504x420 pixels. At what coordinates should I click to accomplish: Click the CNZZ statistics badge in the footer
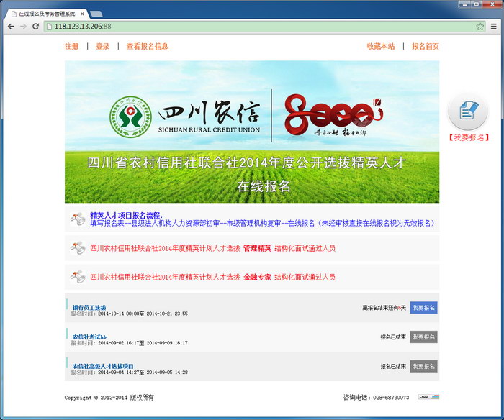(429, 397)
